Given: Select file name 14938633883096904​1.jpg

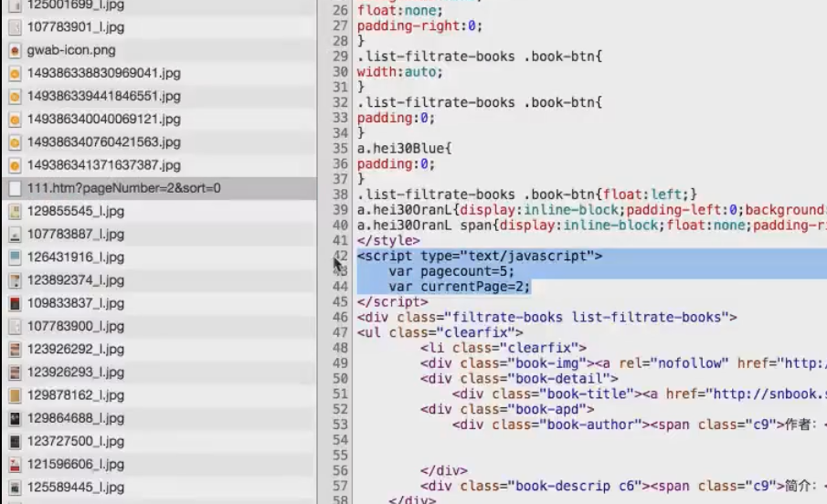Looking at the screenshot, I should (104, 73).
